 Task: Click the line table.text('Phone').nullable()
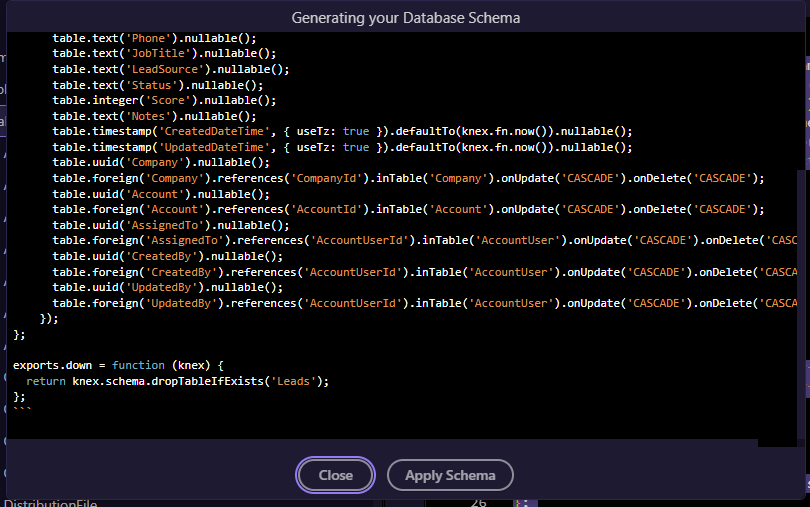coord(154,38)
